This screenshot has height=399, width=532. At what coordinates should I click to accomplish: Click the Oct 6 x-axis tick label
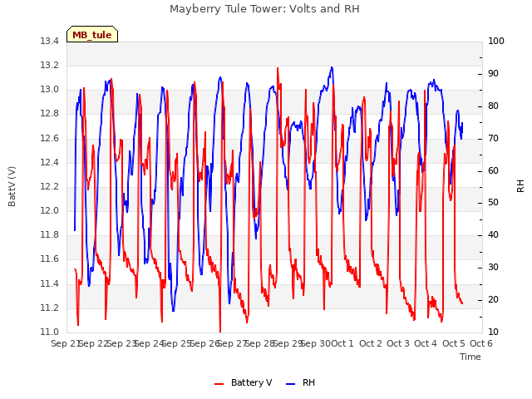pos(481,343)
